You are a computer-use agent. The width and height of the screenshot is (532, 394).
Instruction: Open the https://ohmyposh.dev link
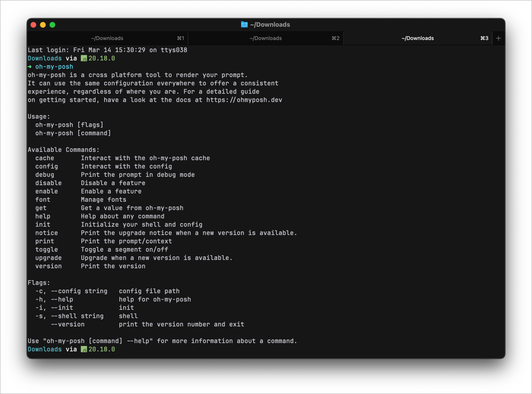244,100
